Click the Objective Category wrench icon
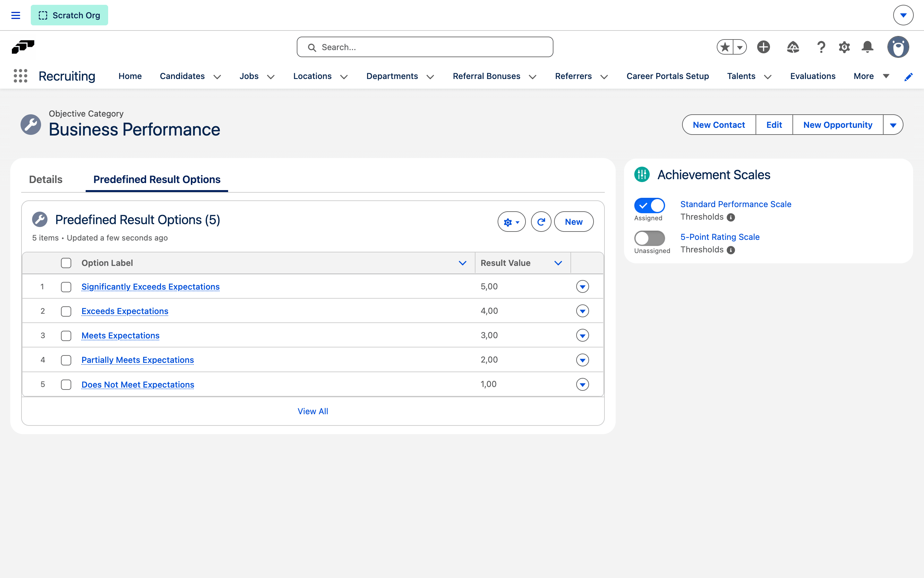Viewport: 924px width, 578px height. (31, 125)
